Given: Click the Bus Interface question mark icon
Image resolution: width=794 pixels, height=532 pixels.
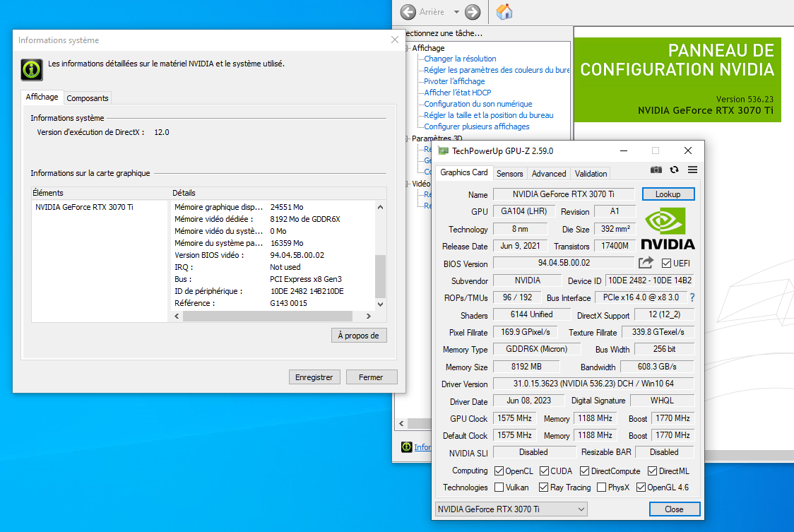Looking at the screenshot, I should 692,297.
